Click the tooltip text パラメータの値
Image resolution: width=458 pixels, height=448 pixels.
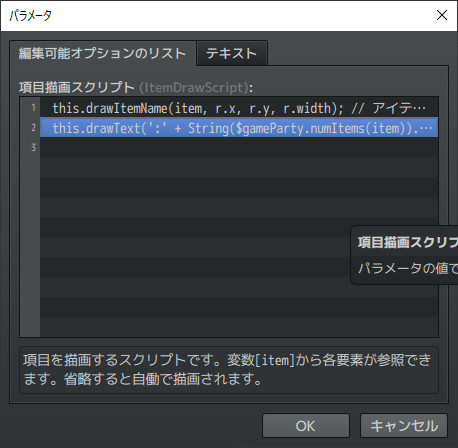(x=408, y=268)
